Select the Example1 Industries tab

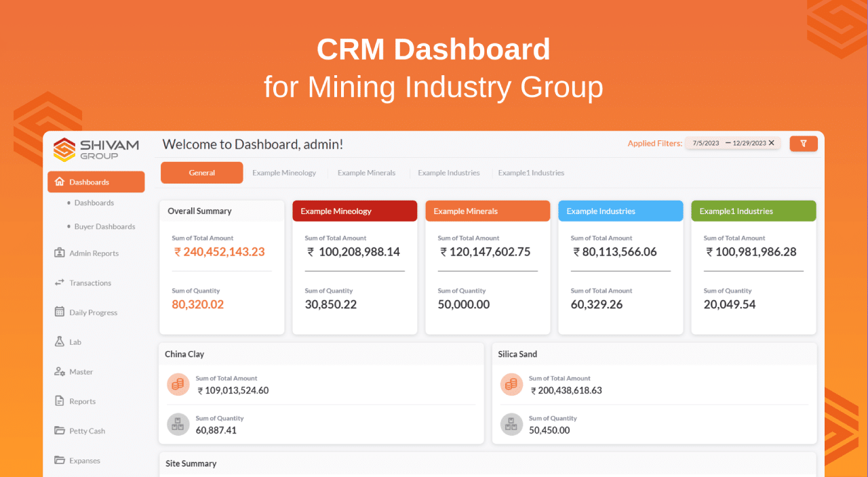(x=531, y=173)
